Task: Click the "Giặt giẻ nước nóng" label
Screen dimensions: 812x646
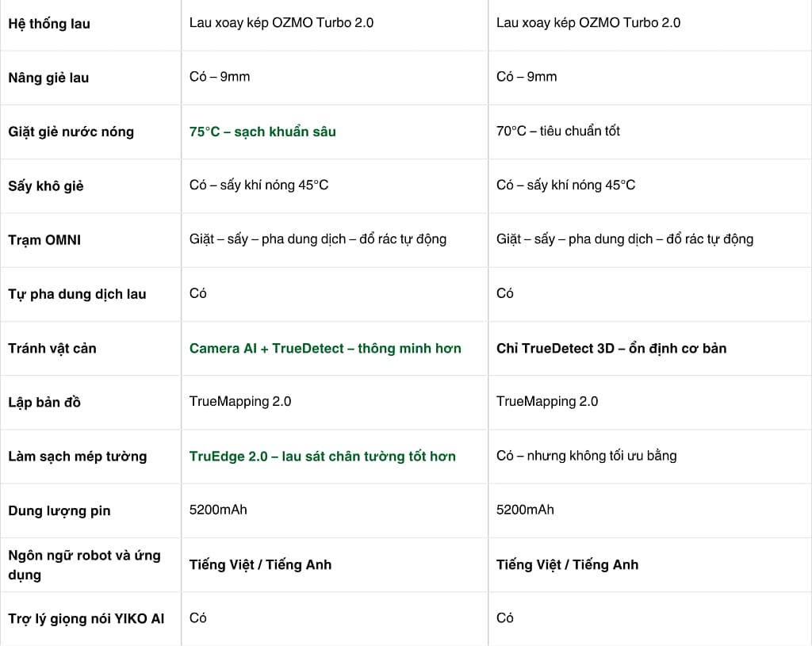Action: [x=71, y=132]
